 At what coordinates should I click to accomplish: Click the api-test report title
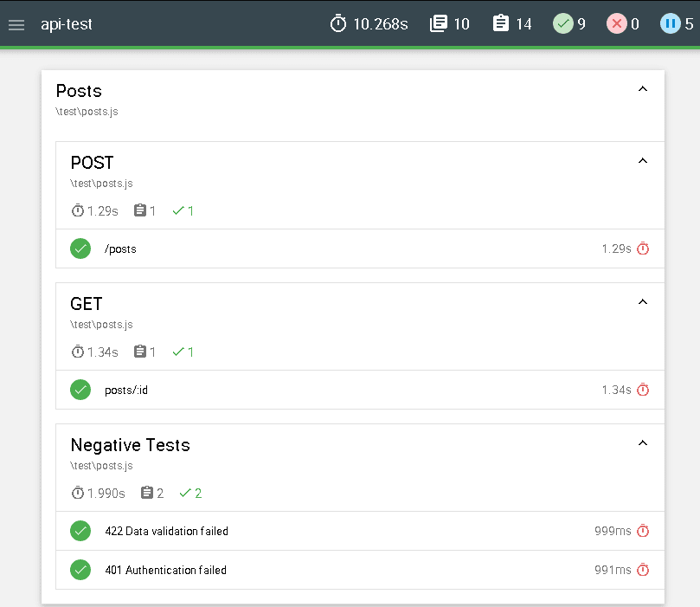67,24
